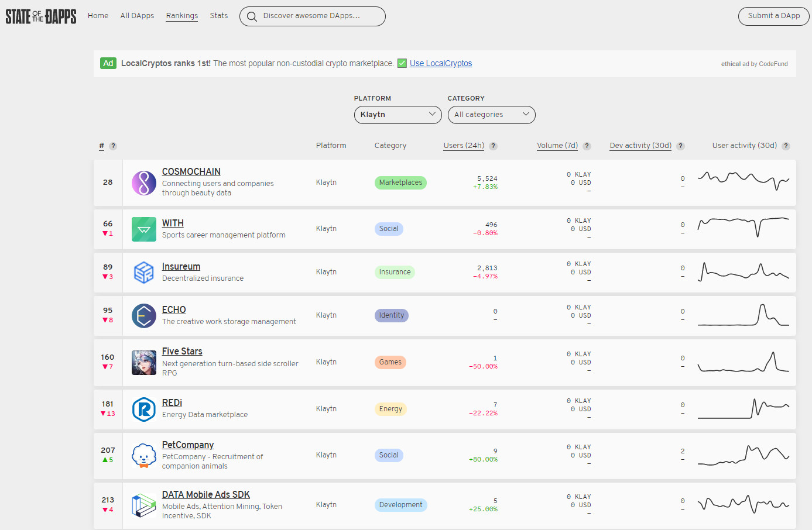Click the Social tag in the PetCompany row
The width and height of the screenshot is (812, 530).
click(x=389, y=456)
